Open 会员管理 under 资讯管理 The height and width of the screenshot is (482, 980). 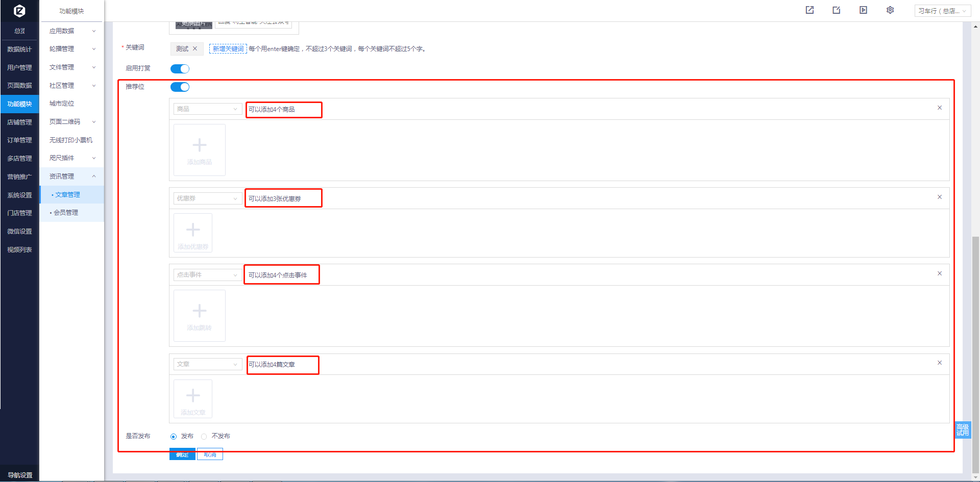[x=66, y=213]
